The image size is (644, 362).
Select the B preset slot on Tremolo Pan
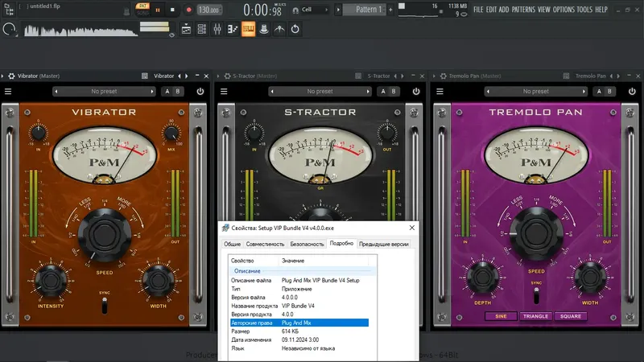[608, 92]
